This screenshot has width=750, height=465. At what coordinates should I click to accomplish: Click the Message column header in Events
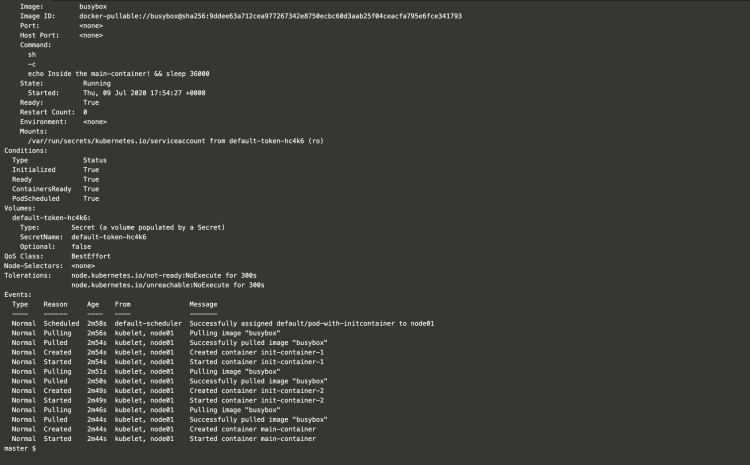203,303
